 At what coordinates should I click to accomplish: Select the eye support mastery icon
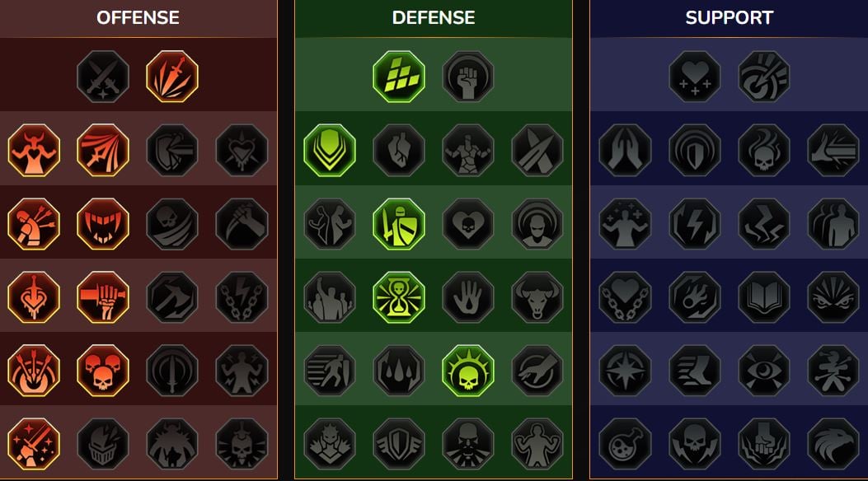pos(764,371)
